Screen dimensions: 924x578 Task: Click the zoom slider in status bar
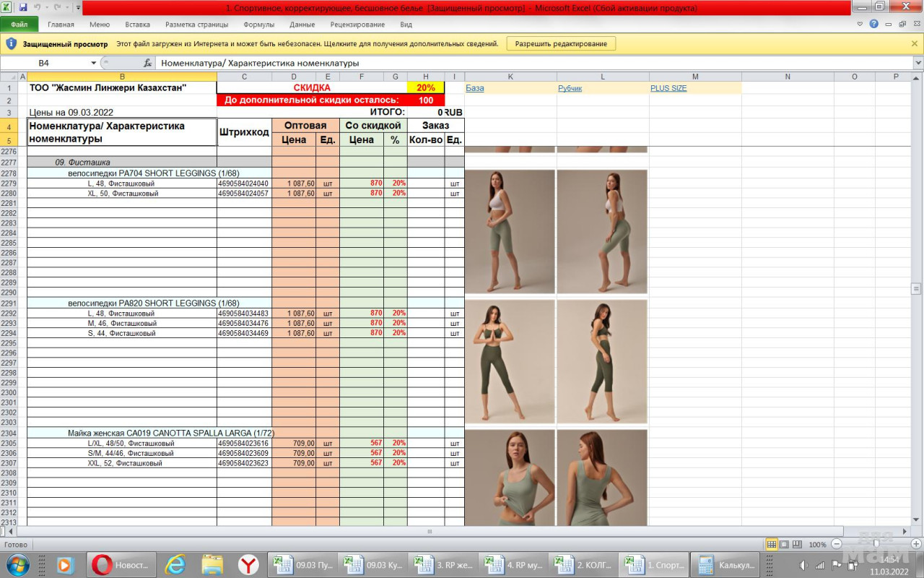[x=876, y=544]
